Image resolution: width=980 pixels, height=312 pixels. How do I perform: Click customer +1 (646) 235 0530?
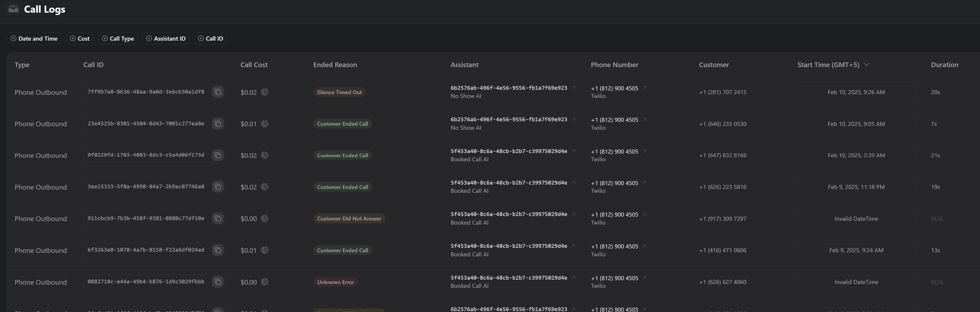(722, 124)
